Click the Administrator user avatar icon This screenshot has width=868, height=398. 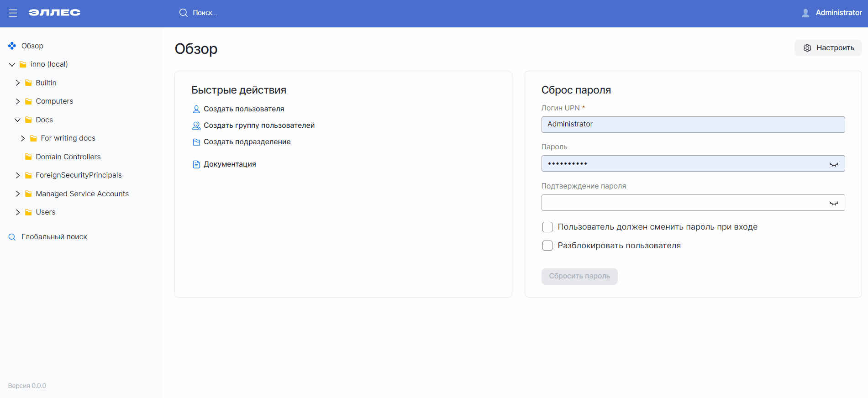click(x=805, y=13)
